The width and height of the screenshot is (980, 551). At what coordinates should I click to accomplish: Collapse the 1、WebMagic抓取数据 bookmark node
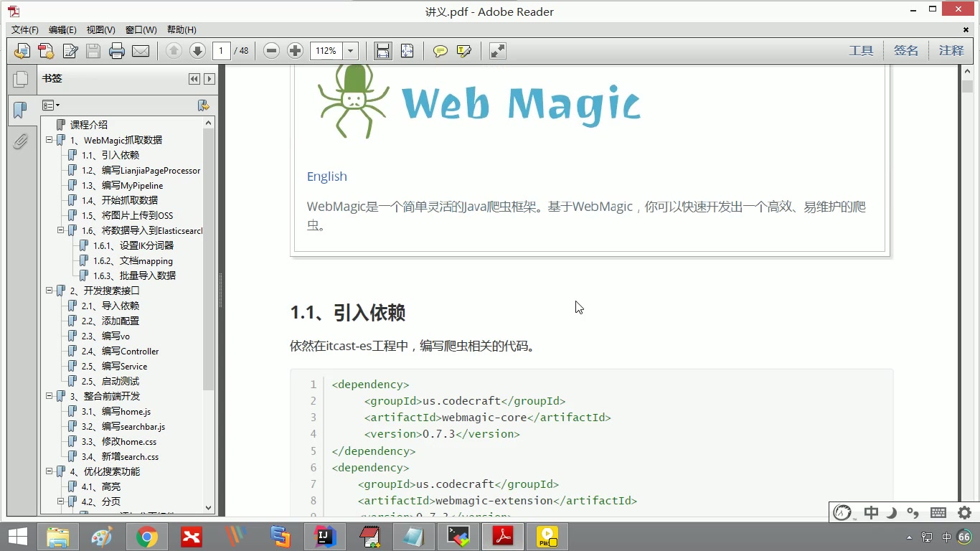(x=50, y=140)
